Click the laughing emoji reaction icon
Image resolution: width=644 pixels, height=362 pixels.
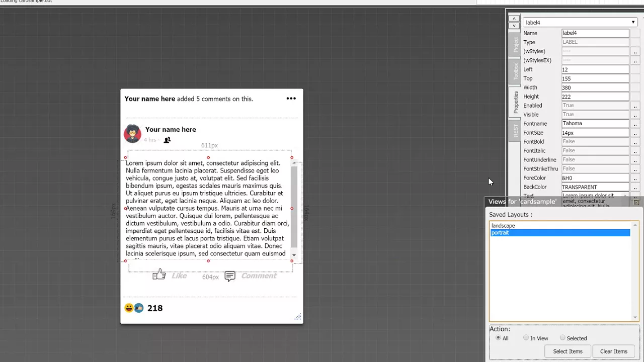(x=129, y=308)
